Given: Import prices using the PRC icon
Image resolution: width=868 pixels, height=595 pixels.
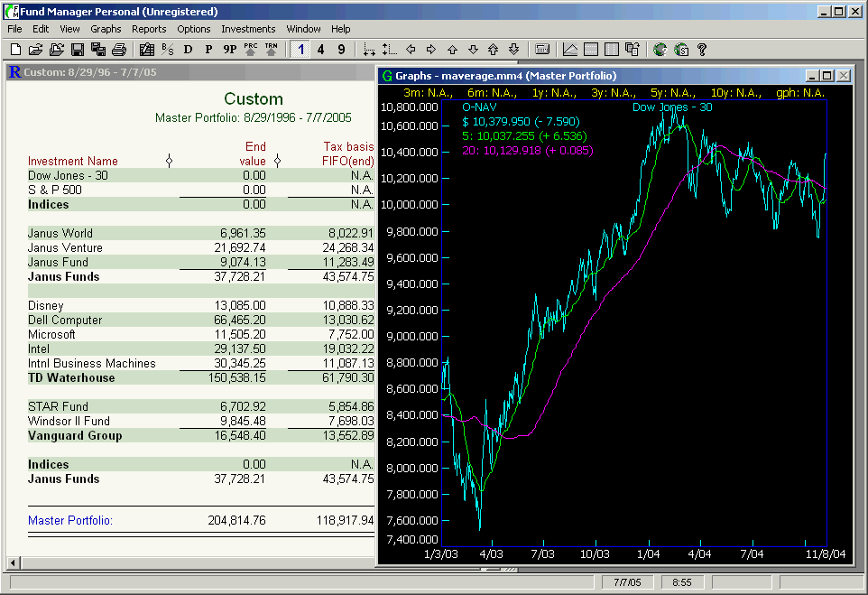Looking at the screenshot, I should coord(250,49).
